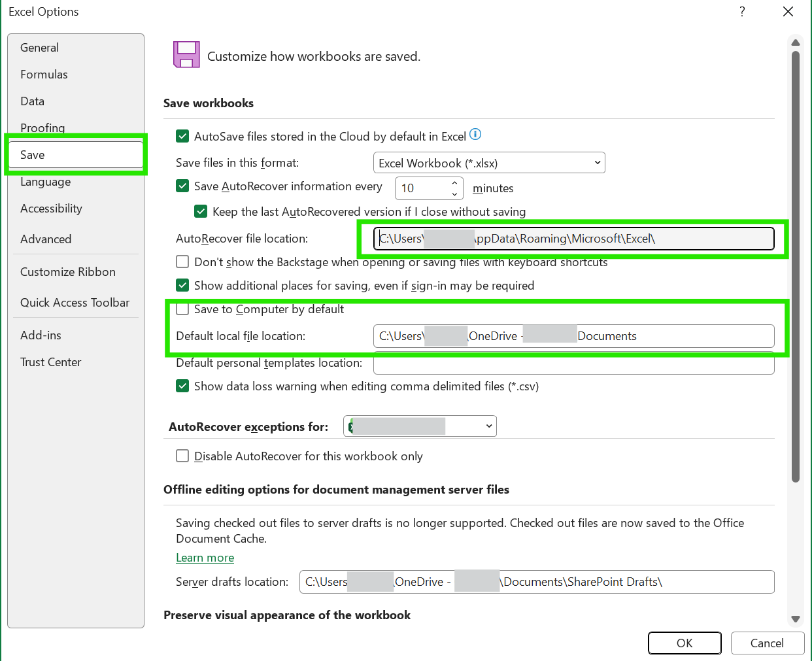This screenshot has height=661, width=812.
Task: Enable Save to Computer by default
Action: coord(182,309)
